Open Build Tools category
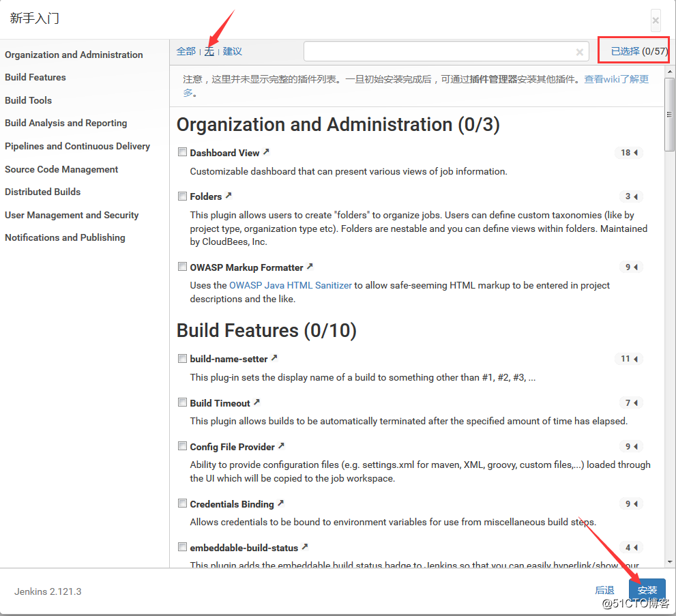This screenshot has height=616, width=676. click(x=29, y=100)
